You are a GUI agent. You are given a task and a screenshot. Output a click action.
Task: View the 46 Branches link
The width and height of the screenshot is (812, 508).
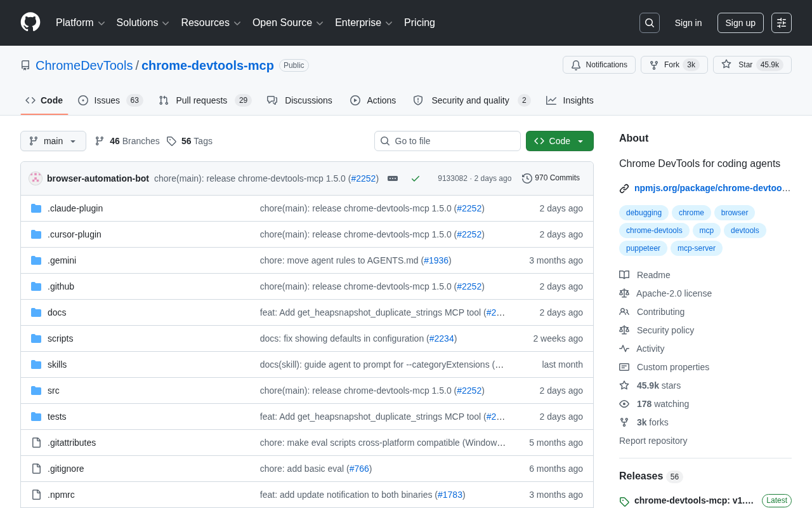tap(128, 141)
